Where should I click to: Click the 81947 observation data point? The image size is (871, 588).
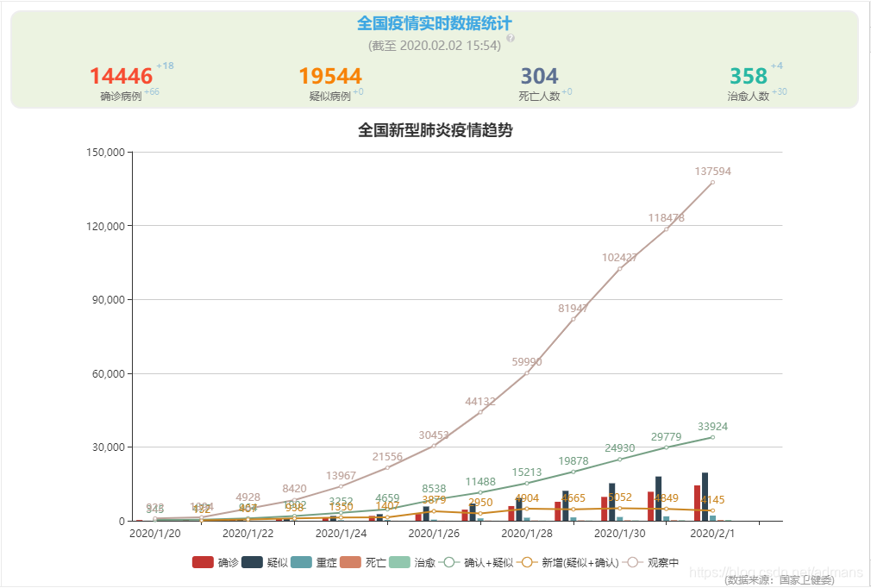[x=573, y=319]
